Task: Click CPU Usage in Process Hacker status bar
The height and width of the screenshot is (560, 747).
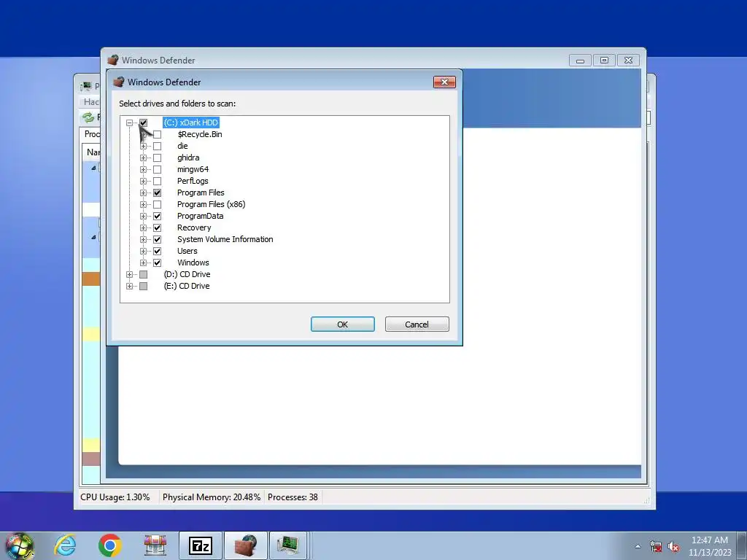Action: [x=115, y=497]
